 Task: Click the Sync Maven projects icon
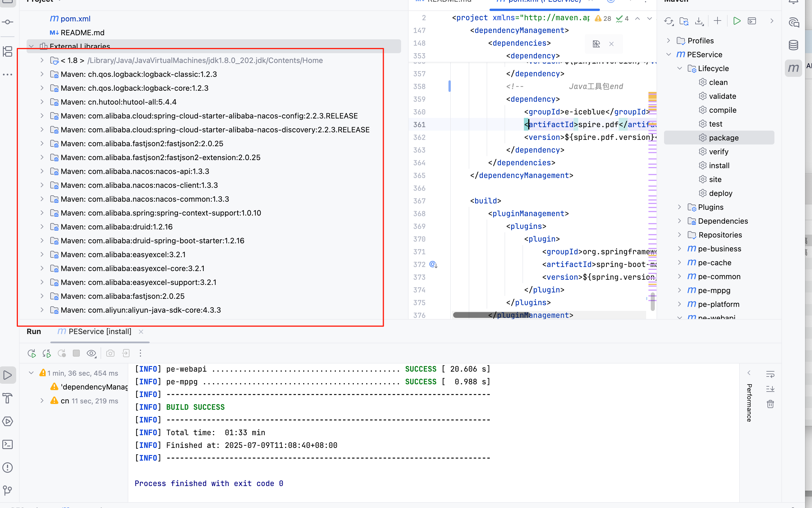[669, 21]
